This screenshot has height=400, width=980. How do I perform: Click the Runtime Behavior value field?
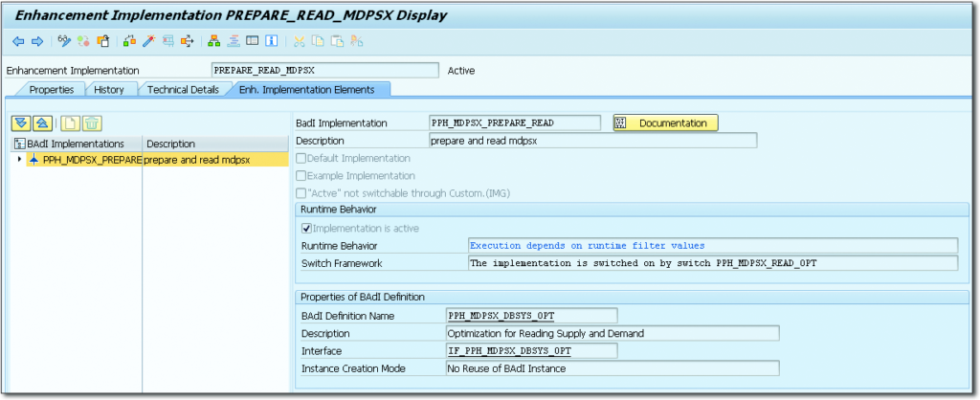point(713,245)
